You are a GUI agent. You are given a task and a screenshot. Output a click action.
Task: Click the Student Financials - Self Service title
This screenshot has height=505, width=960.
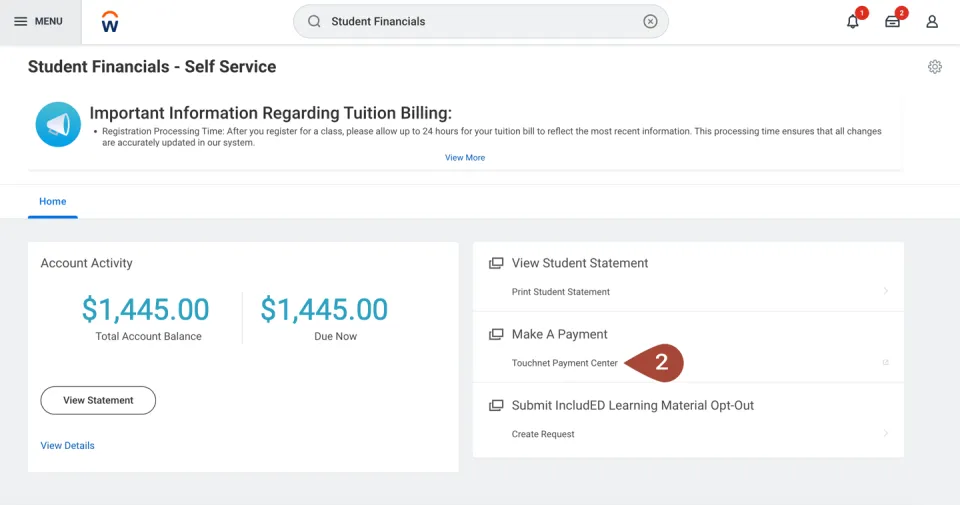point(152,67)
